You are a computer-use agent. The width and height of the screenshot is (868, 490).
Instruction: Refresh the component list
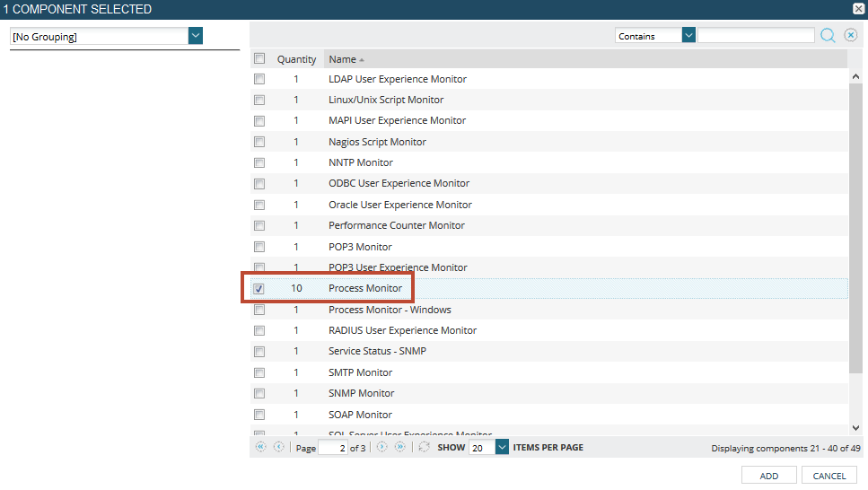click(425, 447)
